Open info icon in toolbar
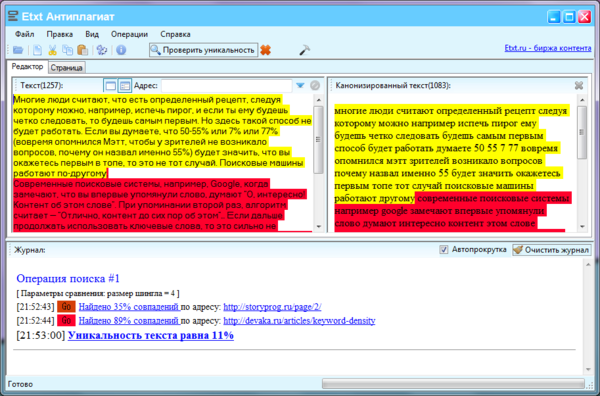The width and height of the screenshot is (600, 396). click(121, 50)
